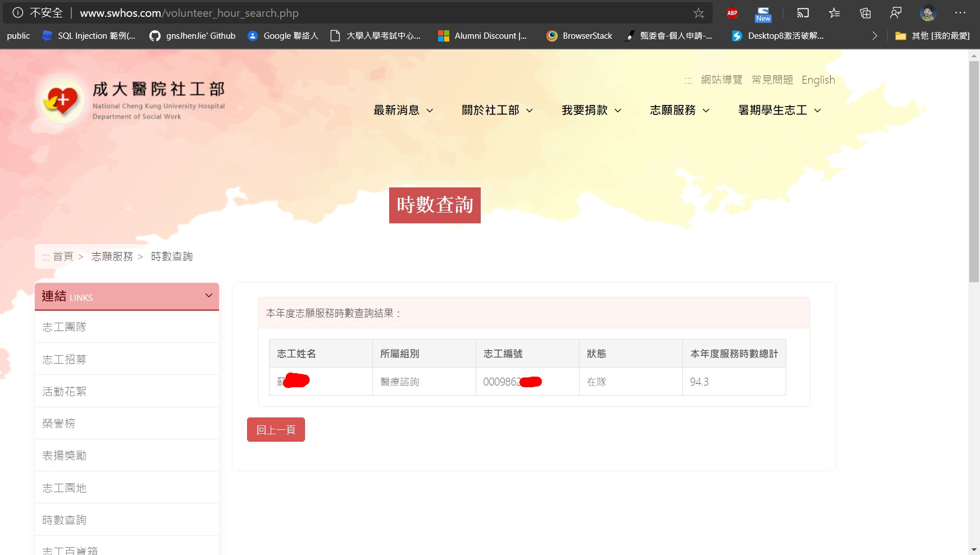The width and height of the screenshot is (980, 555).
Task: Open Desktop8激活破解 bookmark
Action: point(778,35)
